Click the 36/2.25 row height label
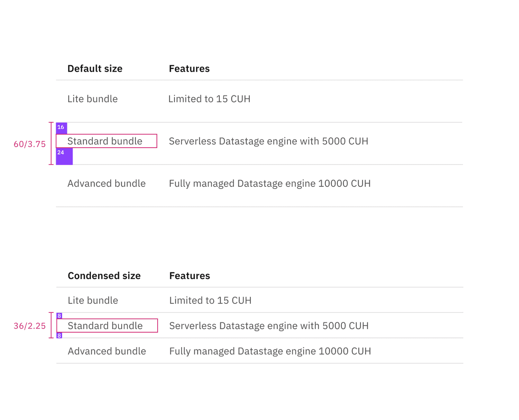This screenshot has height=420, width=519. click(x=30, y=326)
